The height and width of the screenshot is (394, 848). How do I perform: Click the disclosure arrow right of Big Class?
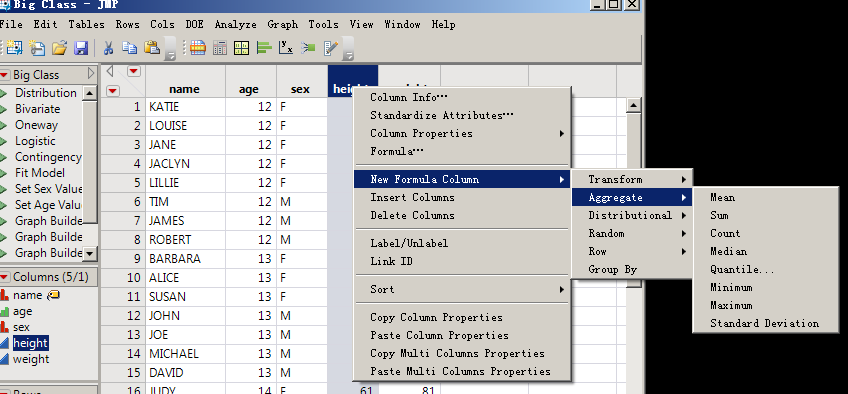[x=91, y=74]
